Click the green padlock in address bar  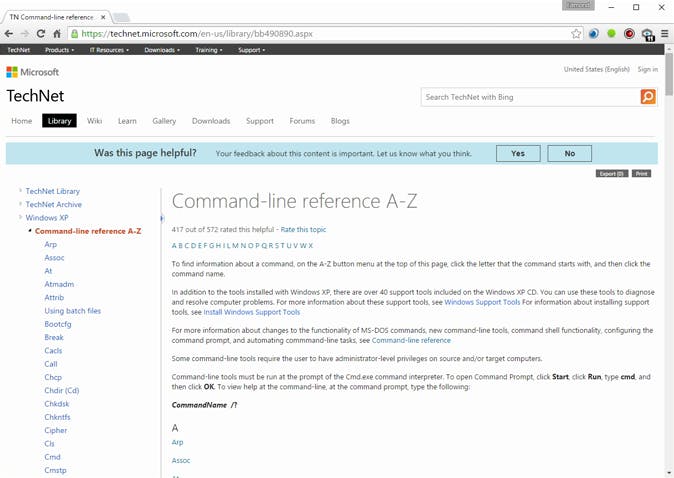coord(74,34)
